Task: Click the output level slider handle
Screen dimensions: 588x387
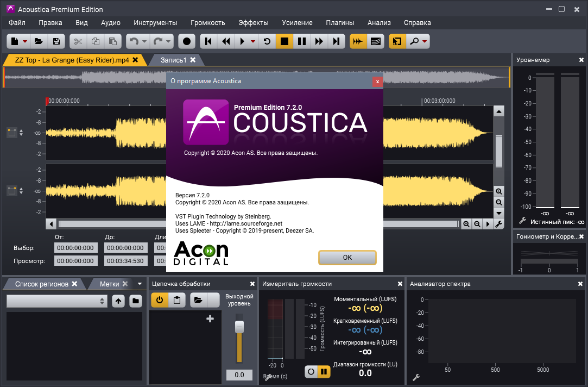Action: (x=239, y=327)
